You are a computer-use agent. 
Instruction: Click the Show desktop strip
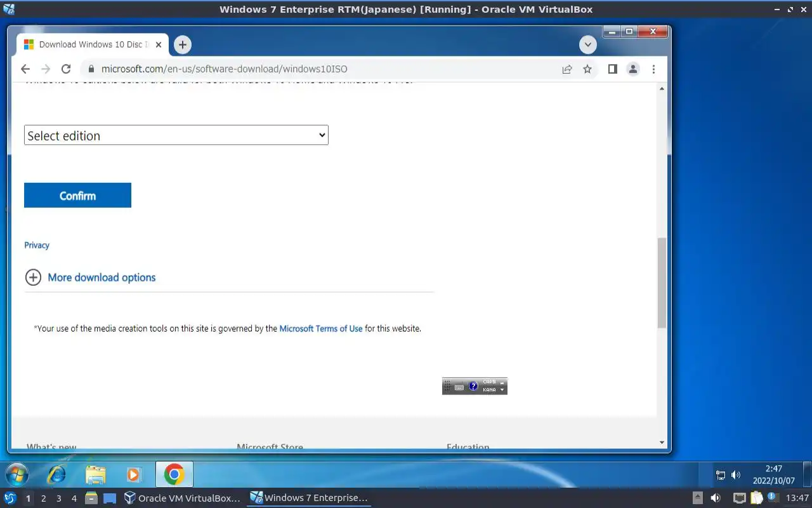tap(806, 475)
